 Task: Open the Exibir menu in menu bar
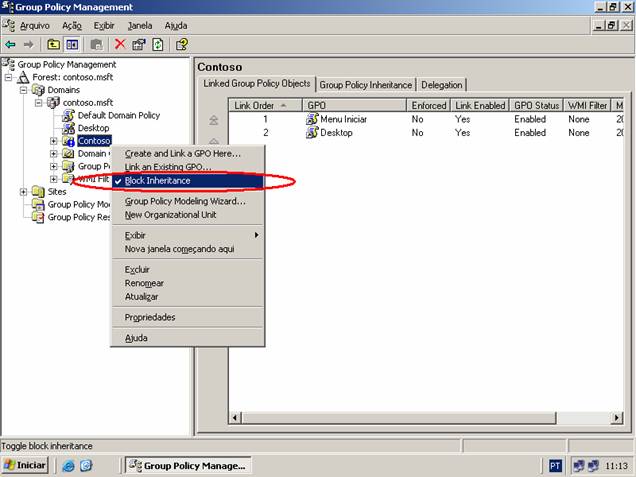coord(104,26)
